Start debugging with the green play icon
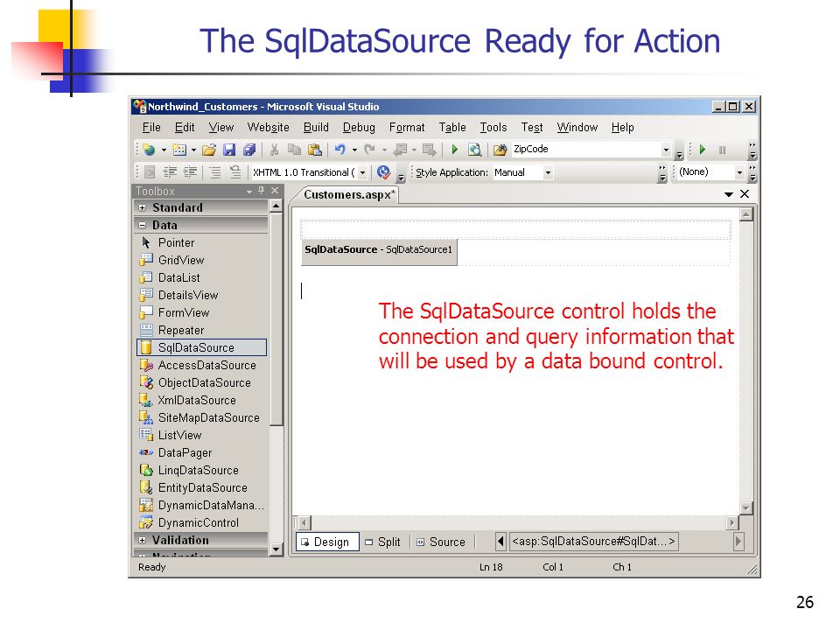Screen dimensions: 840x630 click(x=455, y=150)
